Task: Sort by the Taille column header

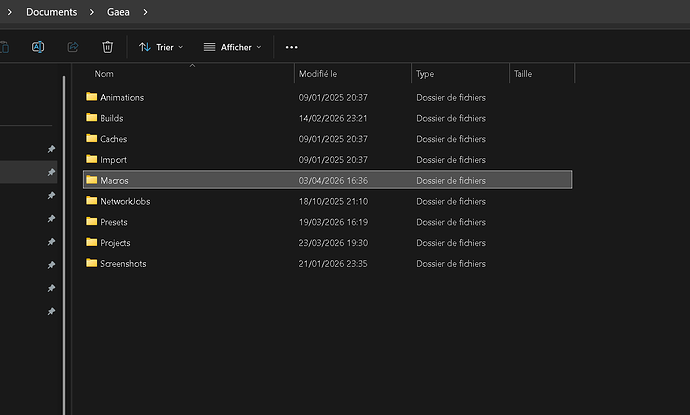Action: coord(523,74)
